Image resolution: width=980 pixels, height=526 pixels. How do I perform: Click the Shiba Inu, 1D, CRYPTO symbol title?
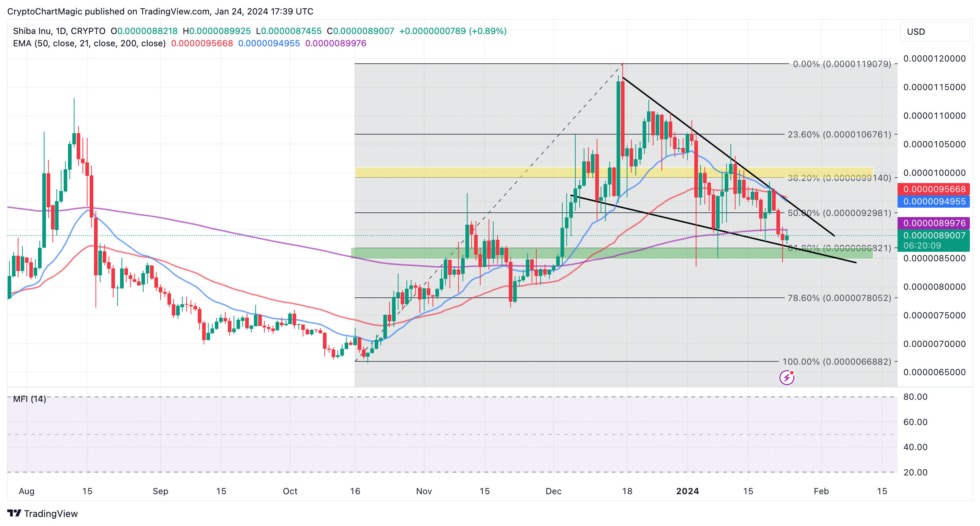point(59,31)
